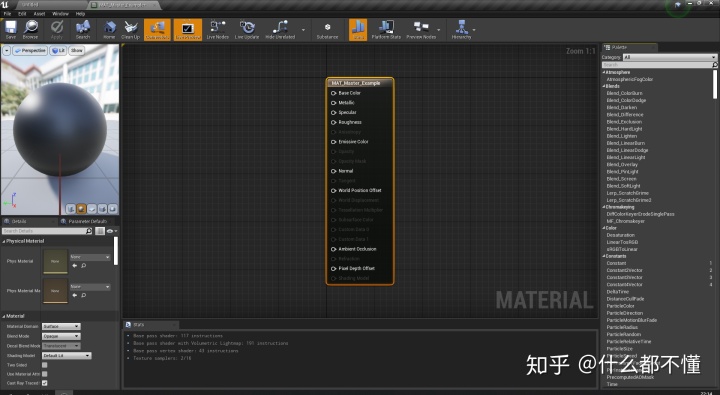Toggle Live Preview in the toolbar
The image size is (720, 395).
click(187, 30)
